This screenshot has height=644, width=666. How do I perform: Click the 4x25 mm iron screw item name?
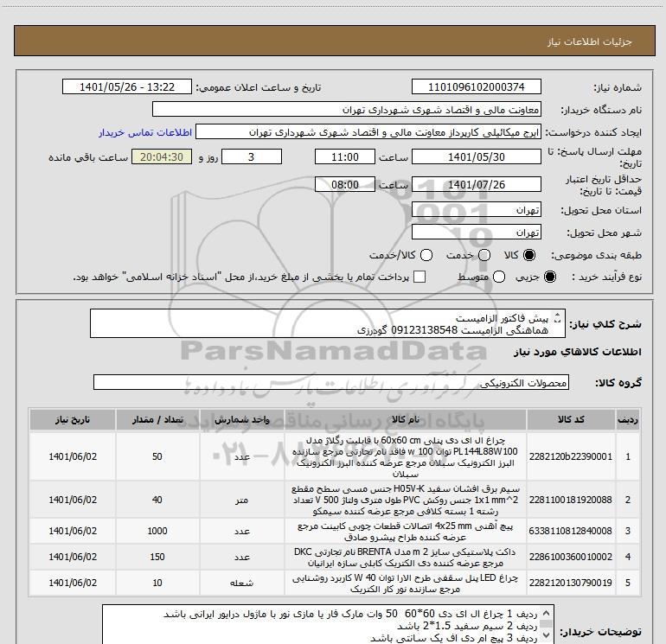click(405, 531)
